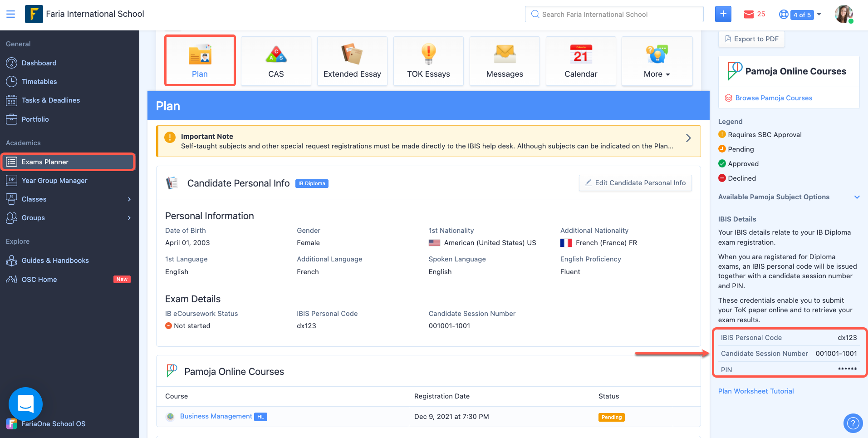
Task: Click the TOK Essays lightbulb icon
Action: [428, 54]
